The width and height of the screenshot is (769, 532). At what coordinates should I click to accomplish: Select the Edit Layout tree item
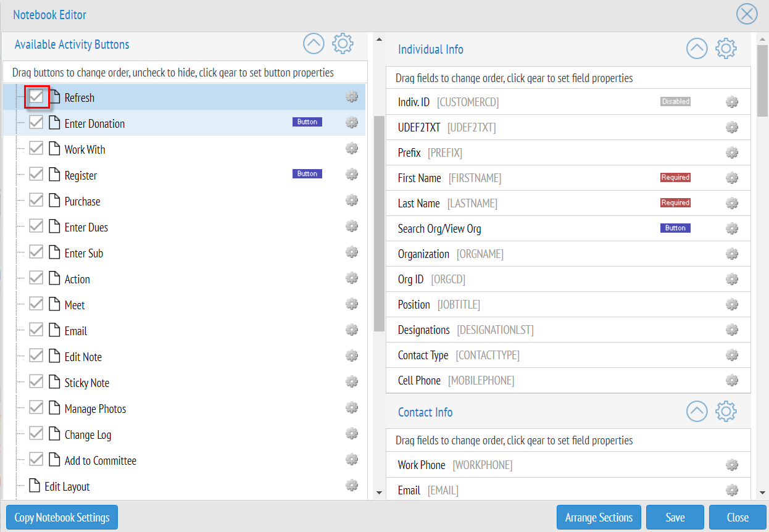point(67,486)
